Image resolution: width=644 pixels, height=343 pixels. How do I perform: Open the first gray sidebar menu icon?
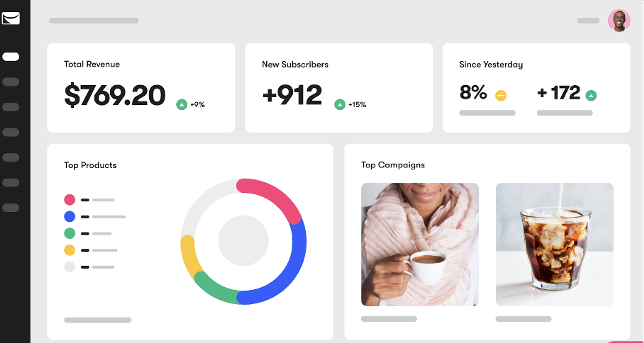pyautogui.click(x=11, y=82)
